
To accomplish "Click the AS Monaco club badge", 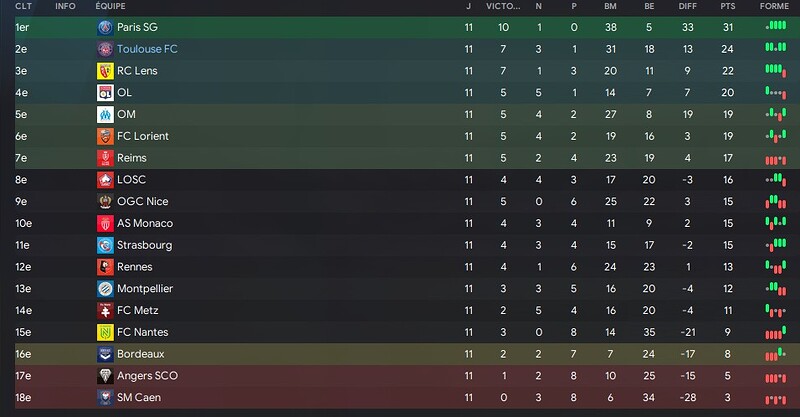I will tap(105, 224).
